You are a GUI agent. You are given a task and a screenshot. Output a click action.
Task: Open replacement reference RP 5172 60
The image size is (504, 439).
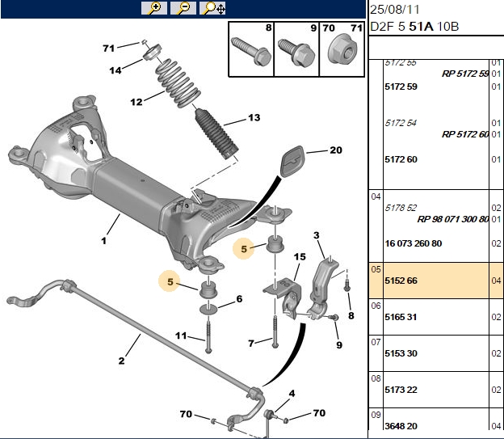coord(465,134)
